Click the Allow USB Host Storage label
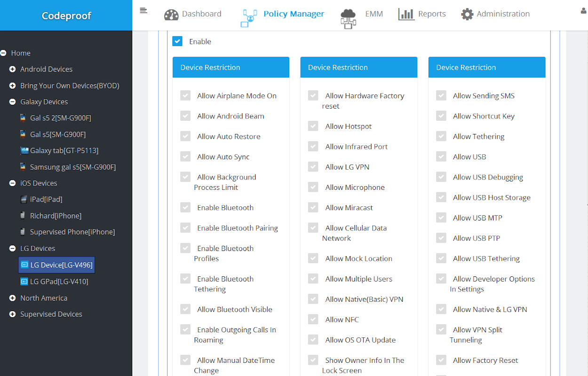The height and width of the screenshot is (376, 588). coord(492,197)
